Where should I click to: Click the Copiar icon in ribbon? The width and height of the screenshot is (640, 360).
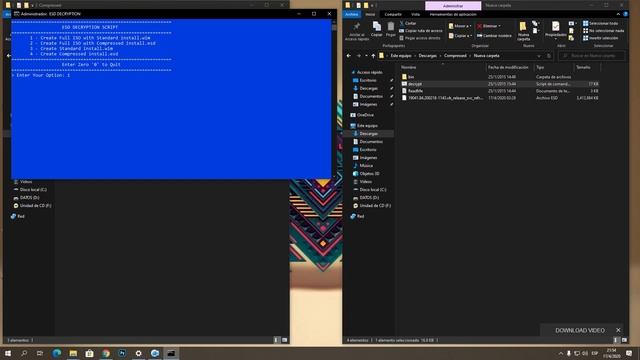[377, 27]
